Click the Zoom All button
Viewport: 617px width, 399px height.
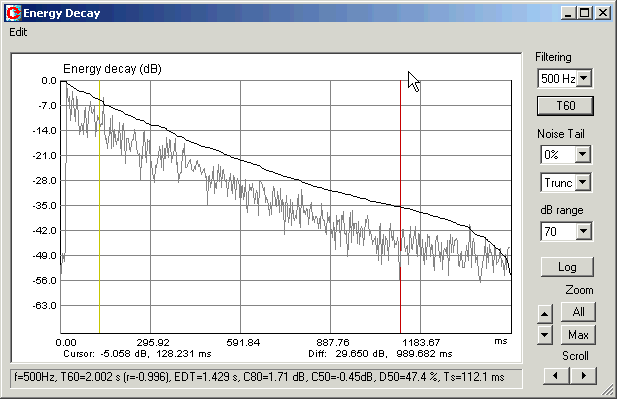click(x=578, y=312)
